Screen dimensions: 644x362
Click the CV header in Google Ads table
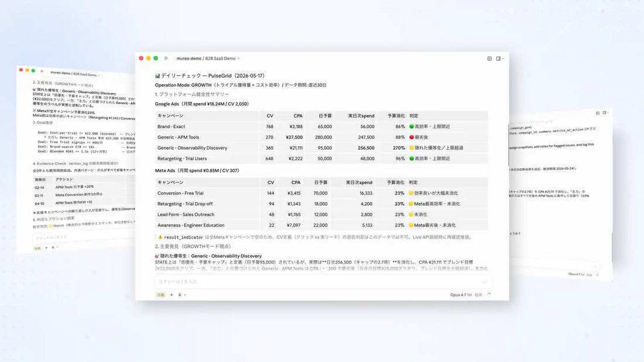click(270, 116)
